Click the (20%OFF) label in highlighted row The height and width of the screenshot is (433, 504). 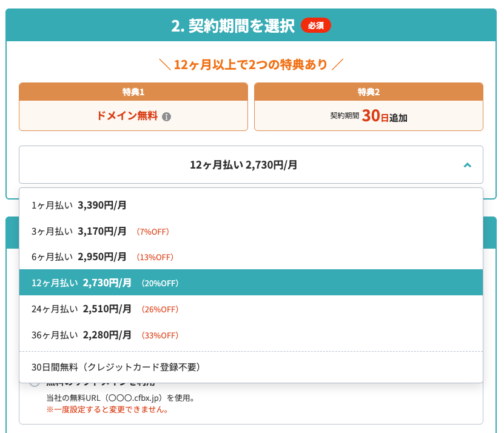160,284
